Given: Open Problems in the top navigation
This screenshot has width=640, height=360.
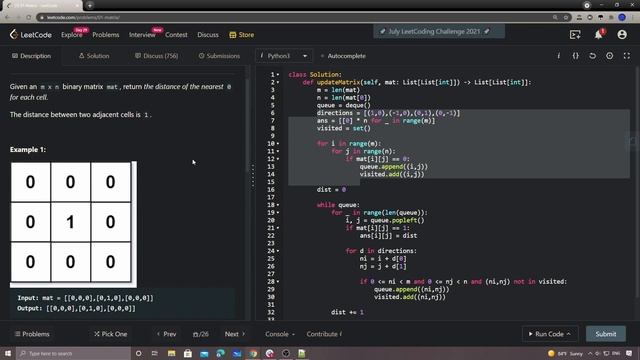Looking at the screenshot, I should point(106,35).
